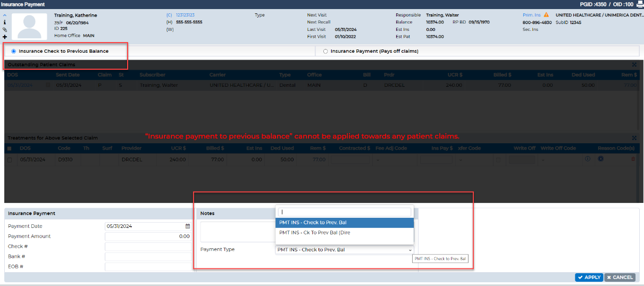Click the CANCEL button
The height and width of the screenshot is (286, 644).
pos(620,277)
